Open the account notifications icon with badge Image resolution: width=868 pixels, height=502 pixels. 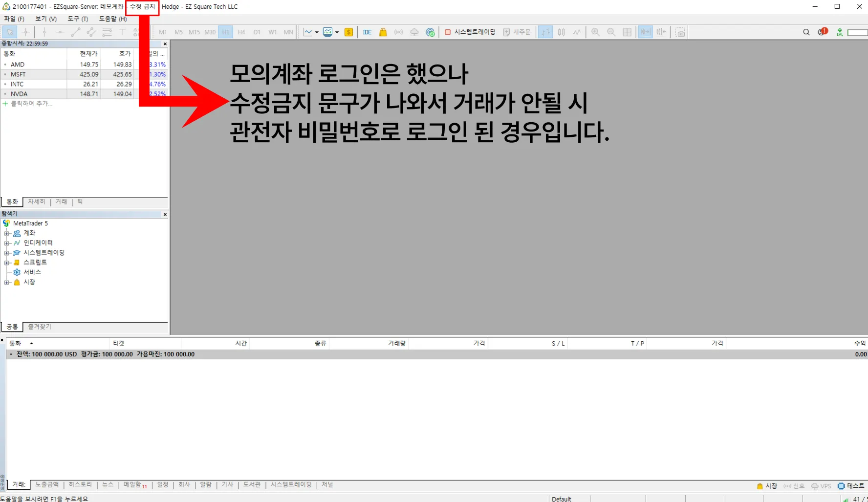tap(823, 32)
